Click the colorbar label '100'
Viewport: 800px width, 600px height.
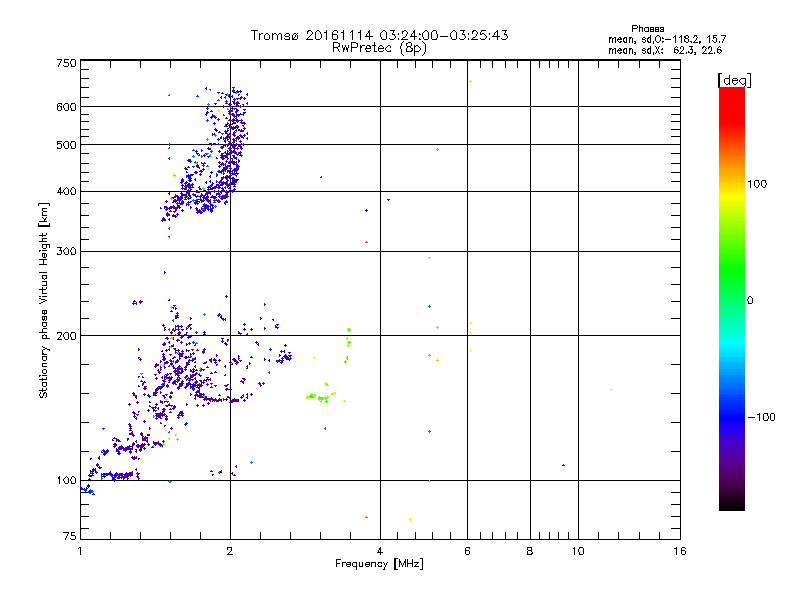pos(757,184)
